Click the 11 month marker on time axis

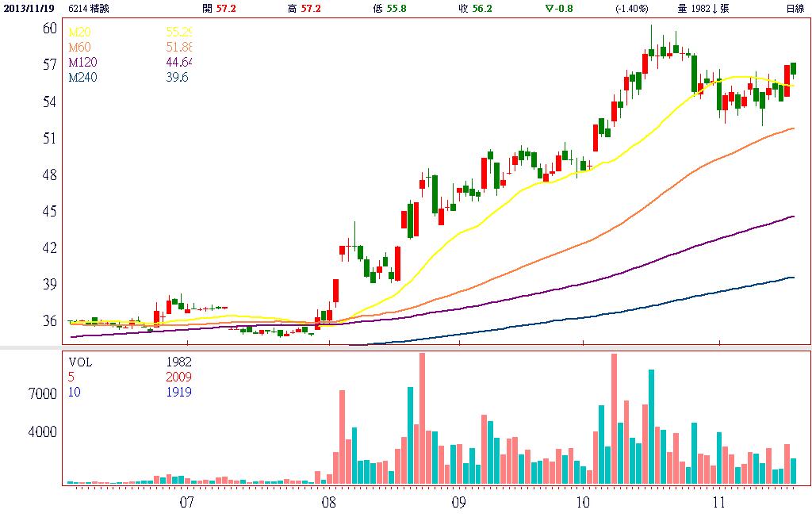pos(719,503)
